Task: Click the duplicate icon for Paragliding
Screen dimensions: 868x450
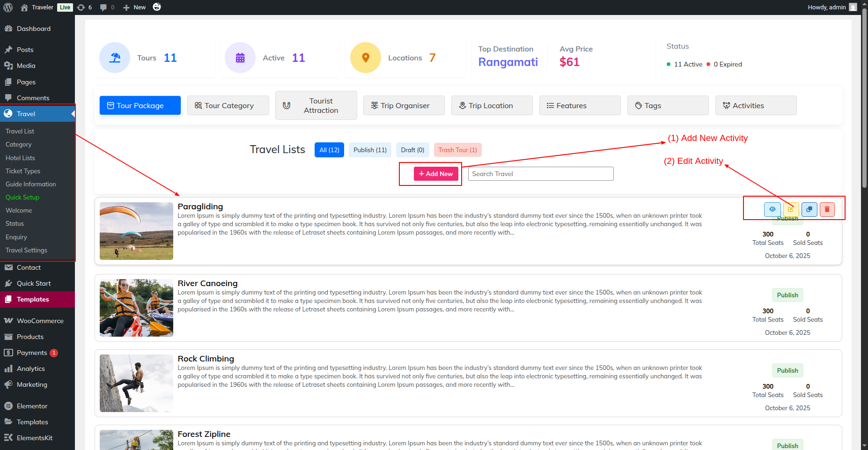Action: click(809, 209)
